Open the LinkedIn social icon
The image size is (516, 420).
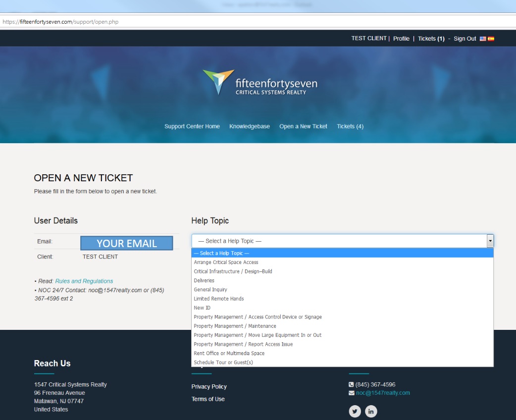[x=371, y=411]
